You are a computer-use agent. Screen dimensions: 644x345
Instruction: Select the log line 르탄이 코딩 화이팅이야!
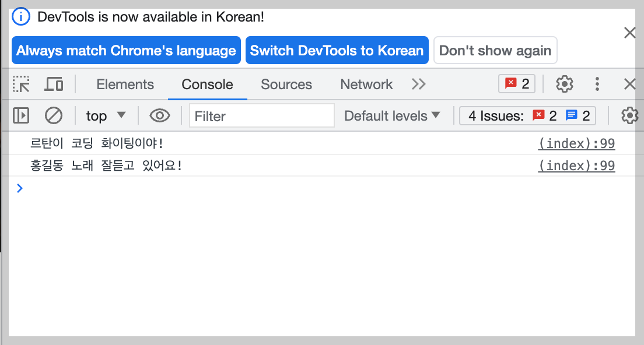(x=97, y=143)
